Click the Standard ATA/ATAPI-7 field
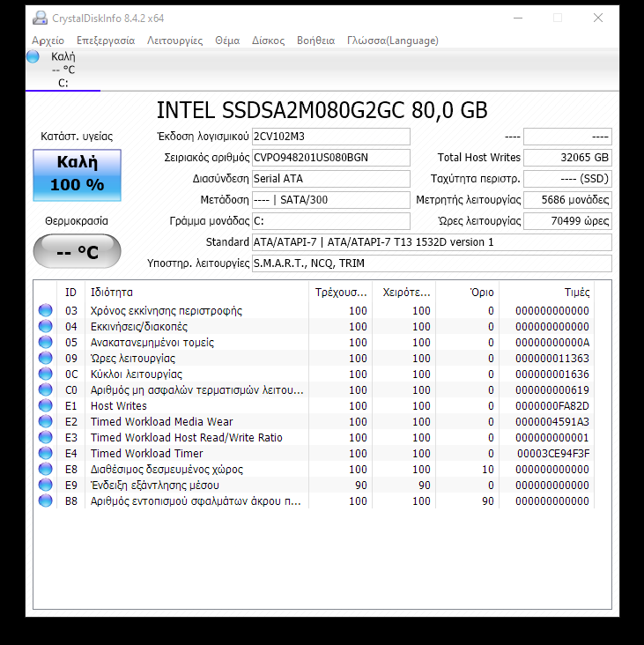 click(x=432, y=241)
